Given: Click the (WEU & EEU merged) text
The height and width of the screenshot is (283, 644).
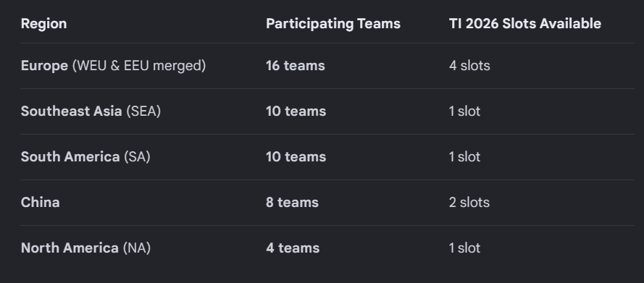Looking at the screenshot, I should pyautogui.click(x=139, y=66).
